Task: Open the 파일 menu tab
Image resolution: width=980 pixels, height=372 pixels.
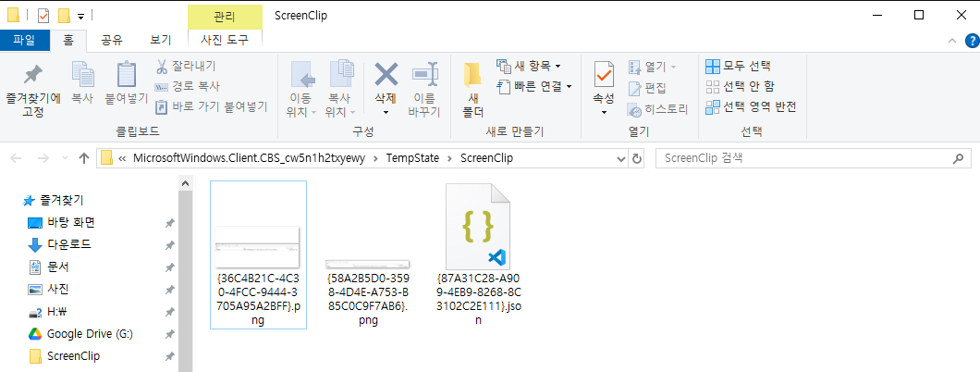Action: point(24,41)
